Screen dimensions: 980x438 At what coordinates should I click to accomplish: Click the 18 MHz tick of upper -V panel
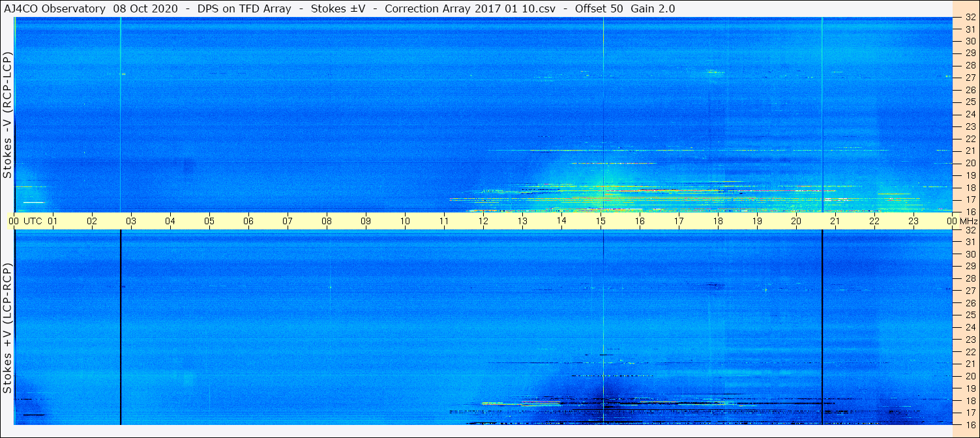point(970,188)
